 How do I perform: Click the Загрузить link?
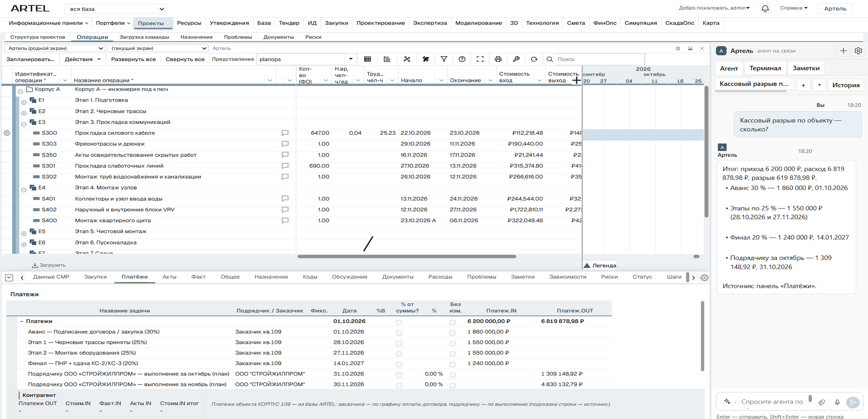click(x=49, y=265)
